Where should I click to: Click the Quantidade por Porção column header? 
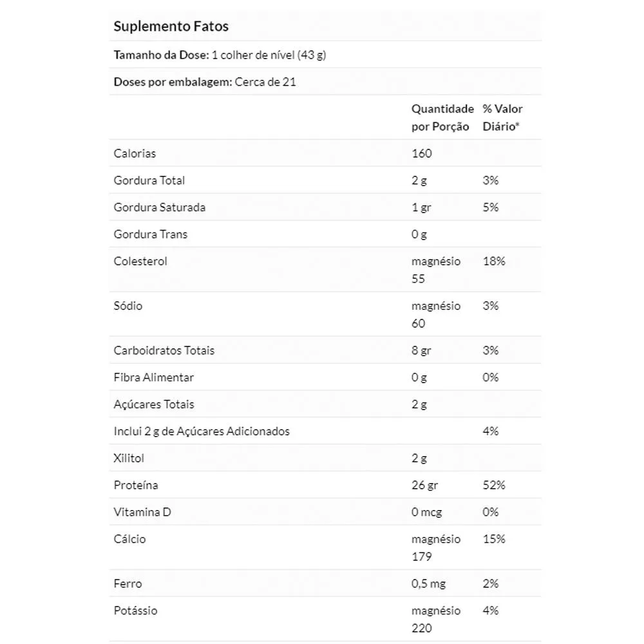(x=442, y=117)
